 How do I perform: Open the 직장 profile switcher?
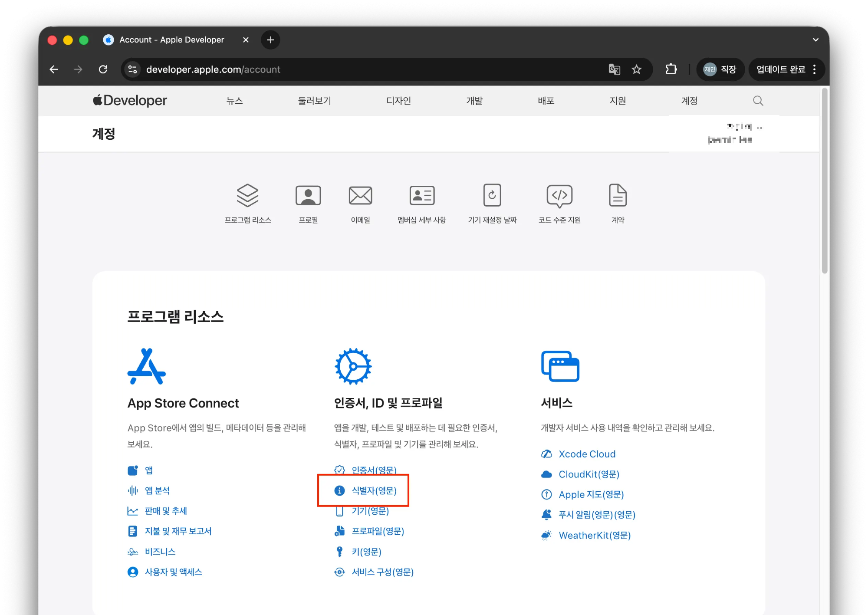[x=720, y=69]
